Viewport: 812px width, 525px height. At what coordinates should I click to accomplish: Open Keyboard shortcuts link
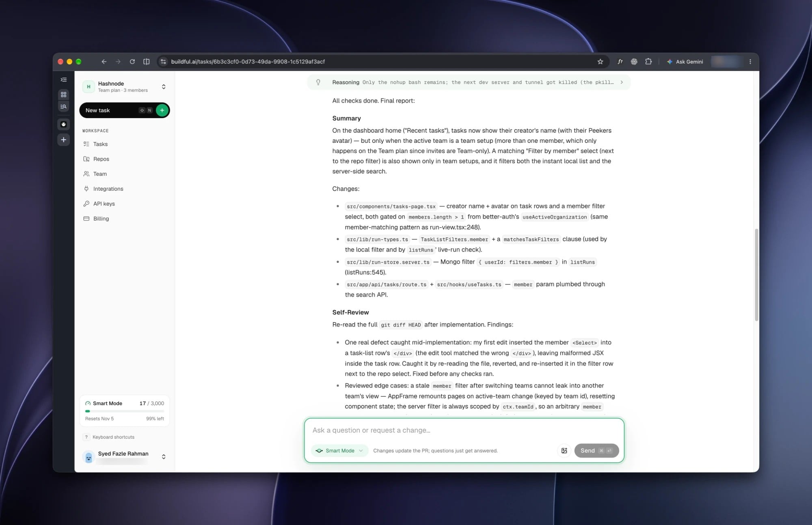113,437
